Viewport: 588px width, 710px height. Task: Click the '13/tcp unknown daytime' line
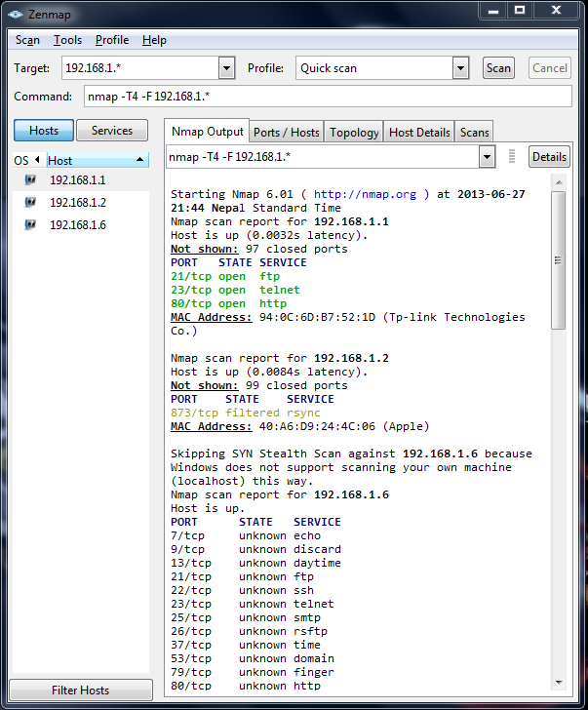pyautogui.click(x=255, y=563)
